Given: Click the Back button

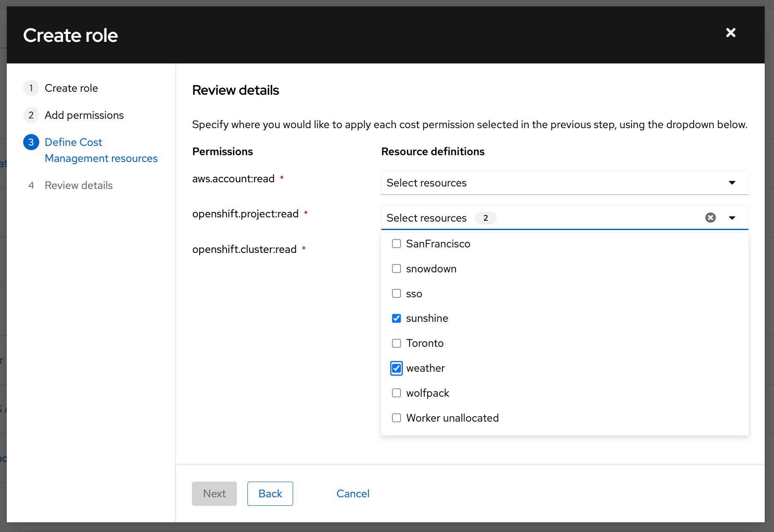Looking at the screenshot, I should point(270,494).
